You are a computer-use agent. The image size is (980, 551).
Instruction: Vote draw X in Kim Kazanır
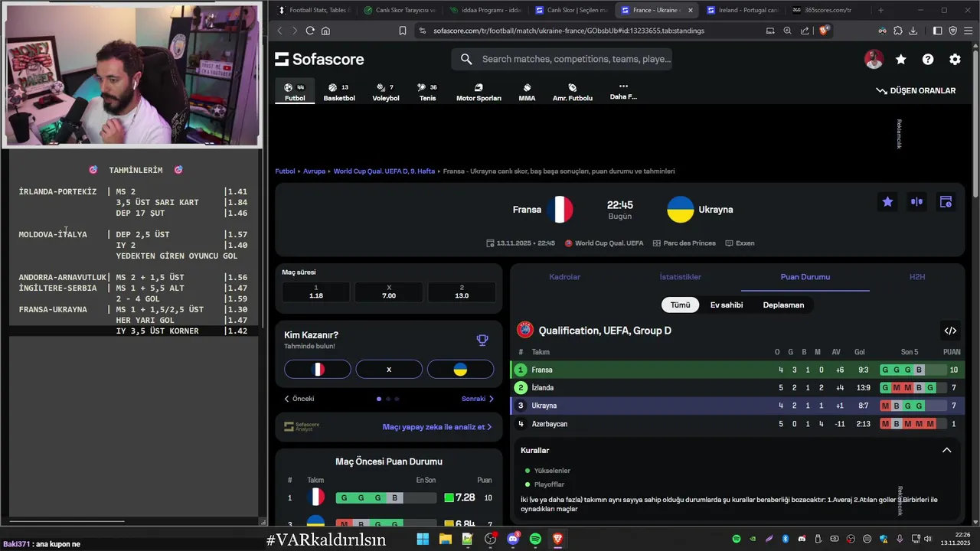click(389, 370)
